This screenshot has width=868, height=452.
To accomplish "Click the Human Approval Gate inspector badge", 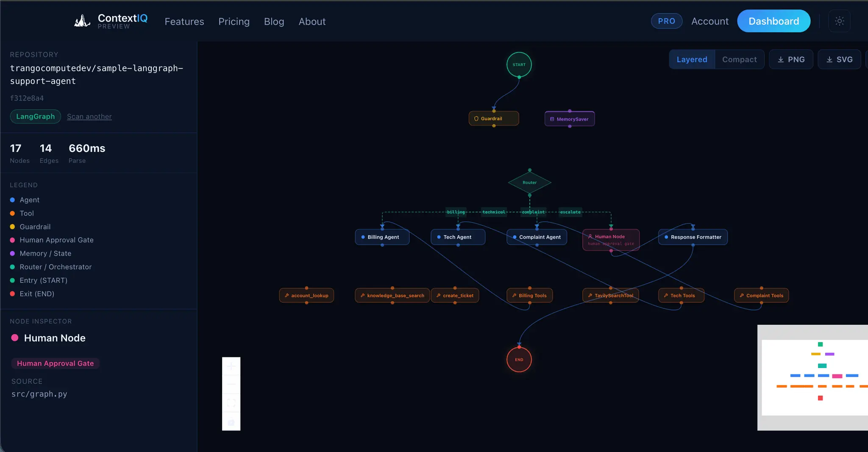I will pyautogui.click(x=55, y=363).
